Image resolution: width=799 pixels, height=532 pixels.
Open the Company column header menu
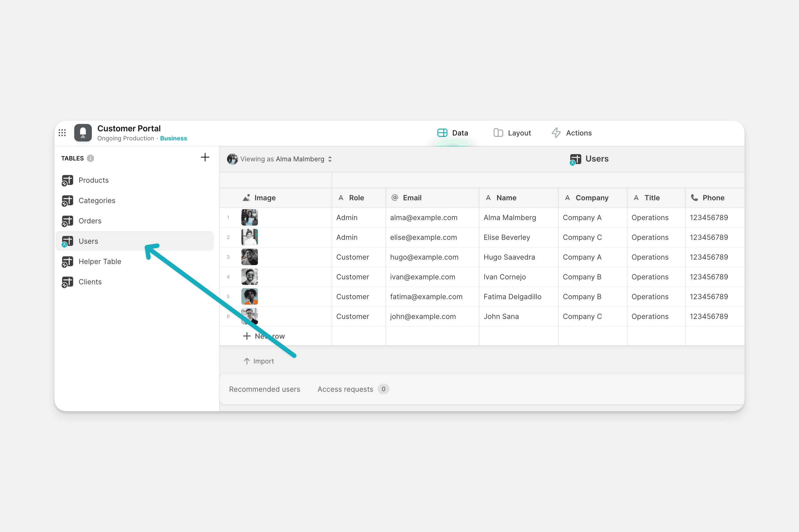pyautogui.click(x=591, y=198)
